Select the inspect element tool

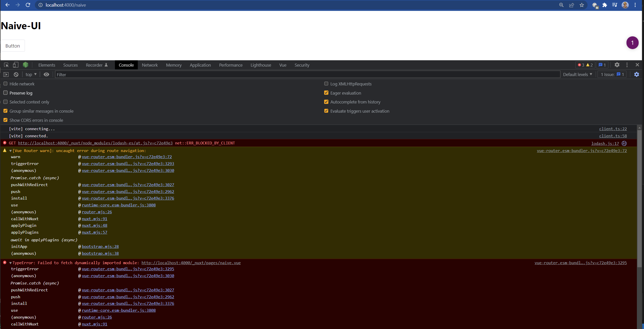click(6, 65)
